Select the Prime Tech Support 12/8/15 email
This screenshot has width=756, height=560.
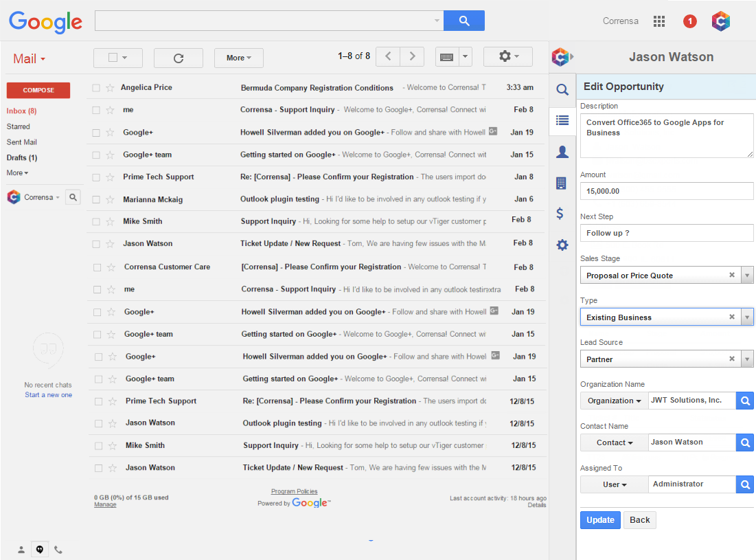pos(98,401)
